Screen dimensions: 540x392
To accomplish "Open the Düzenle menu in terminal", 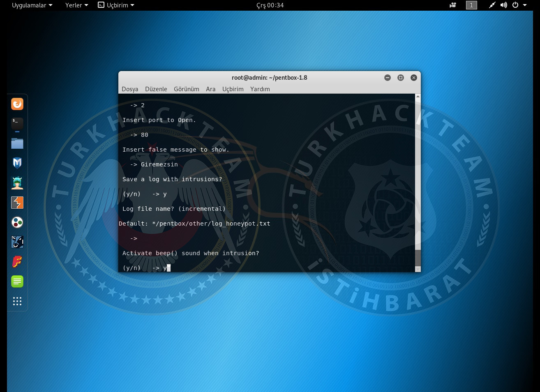I will point(156,89).
